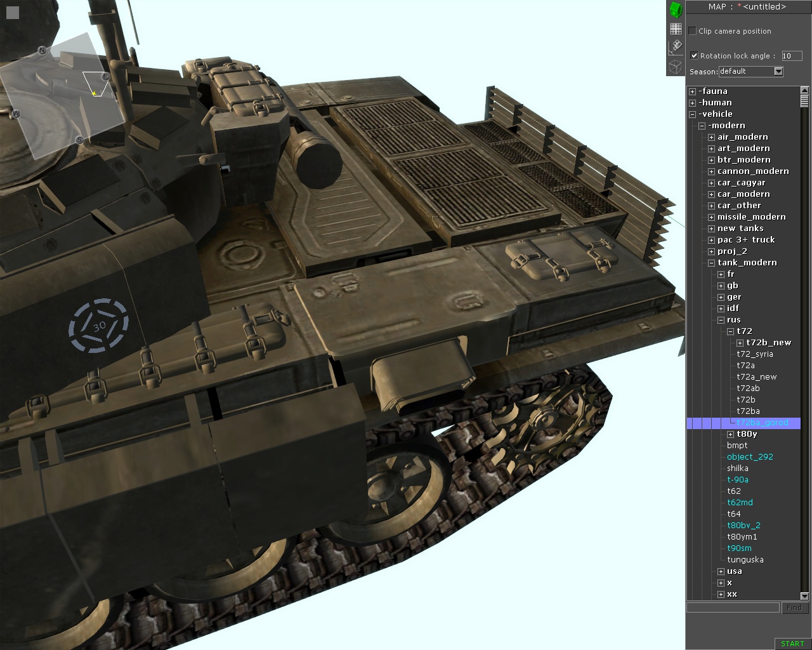Click the green START button
The image size is (812, 650).
(x=792, y=644)
